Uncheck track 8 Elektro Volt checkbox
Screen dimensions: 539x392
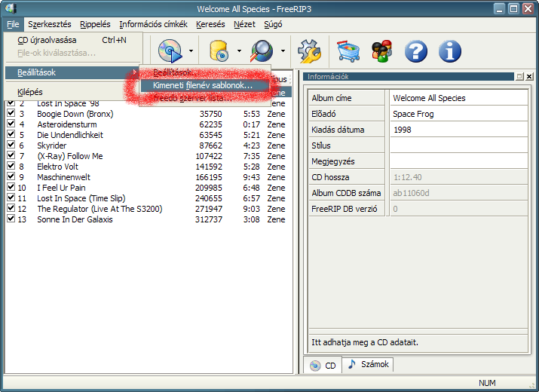coord(11,165)
